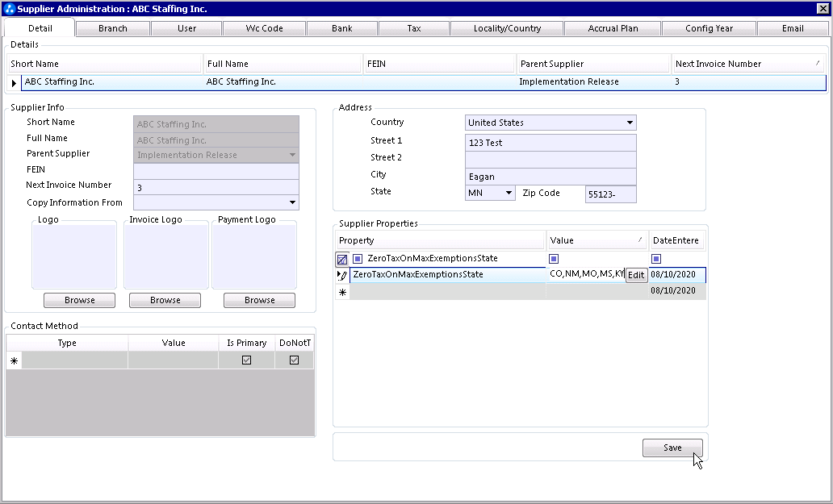Select the ABC Staffing row arrow in Details
This screenshot has height=504, width=833.
pyautogui.click(x=14, y=82)
